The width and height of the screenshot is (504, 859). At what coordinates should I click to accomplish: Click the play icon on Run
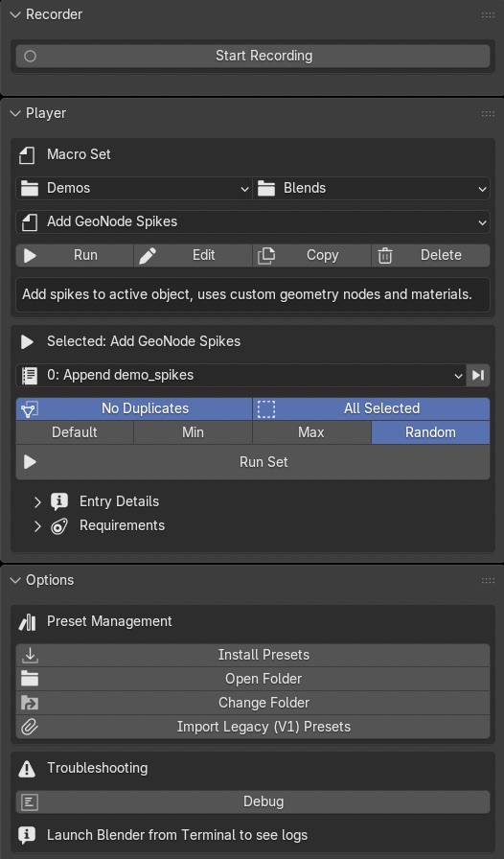point(30,255)
